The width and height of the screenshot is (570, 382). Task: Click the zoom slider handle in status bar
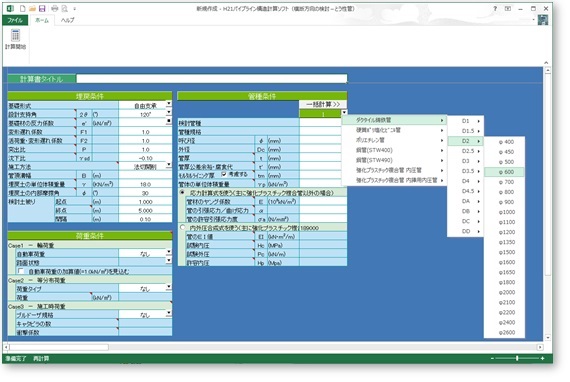tap(517, 358)
